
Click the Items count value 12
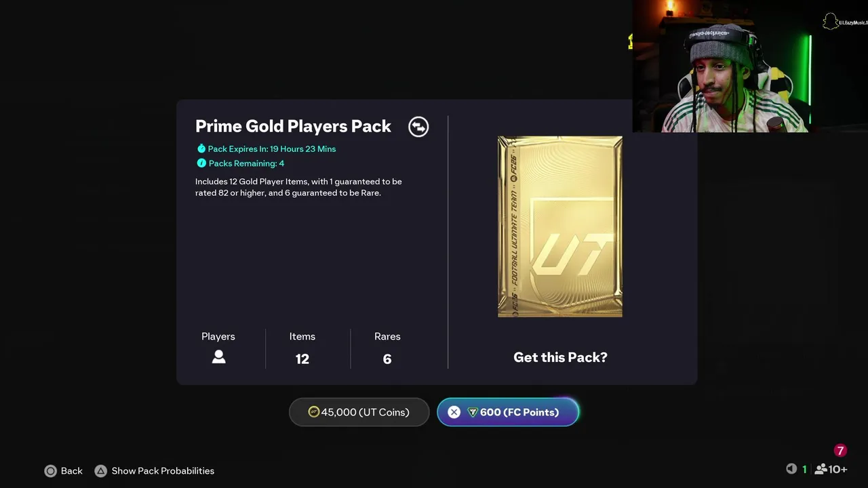coord(302,359)
